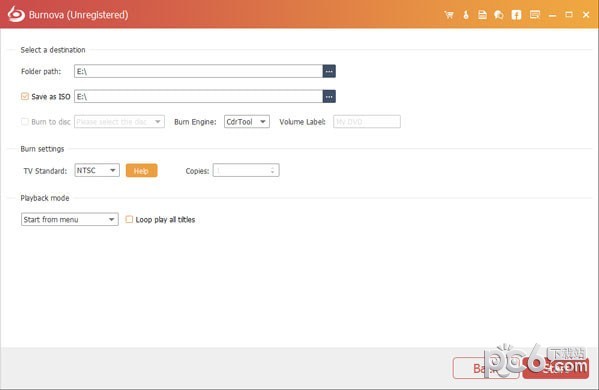The image size is (599, 390).
Task: Click the orange Help button
Action: click(141, 171)
